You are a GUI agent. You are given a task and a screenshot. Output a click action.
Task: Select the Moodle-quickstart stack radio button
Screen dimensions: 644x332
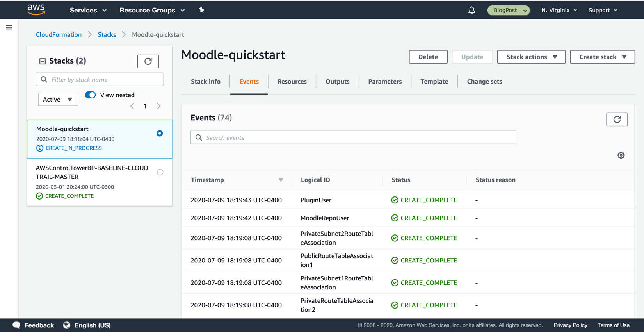160,134
